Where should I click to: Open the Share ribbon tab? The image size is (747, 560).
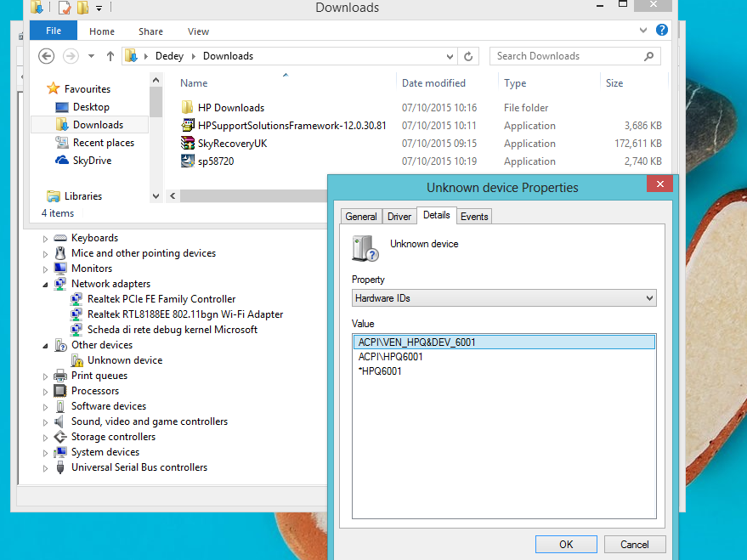pyautogui.click(x=150, y=31)
